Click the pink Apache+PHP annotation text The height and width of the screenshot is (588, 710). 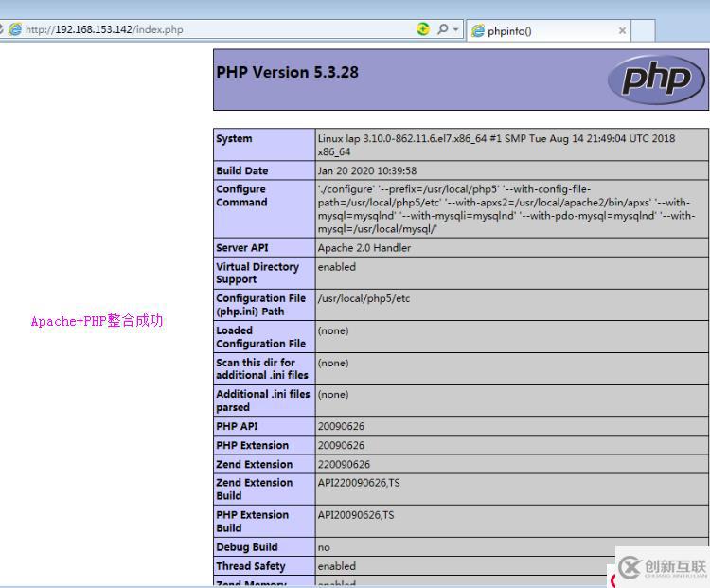(x=97, y=321)
